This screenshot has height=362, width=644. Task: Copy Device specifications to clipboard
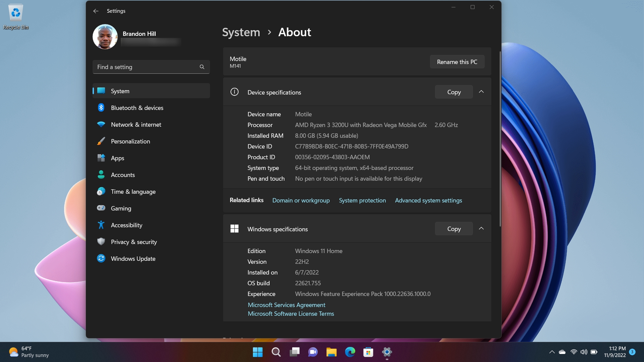click(454, 92)
